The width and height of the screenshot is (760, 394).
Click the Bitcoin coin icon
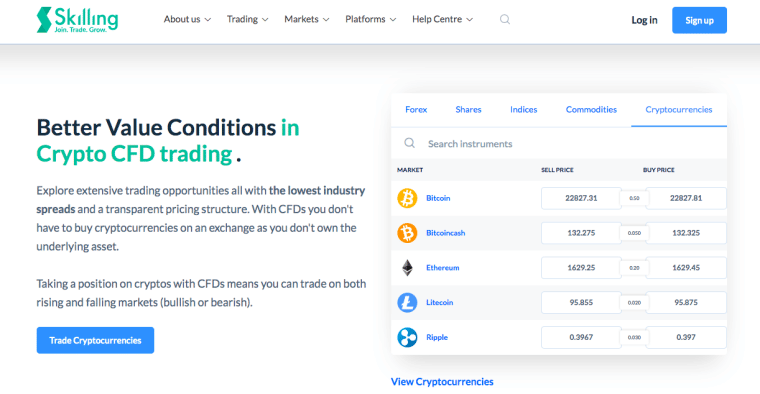407,198
